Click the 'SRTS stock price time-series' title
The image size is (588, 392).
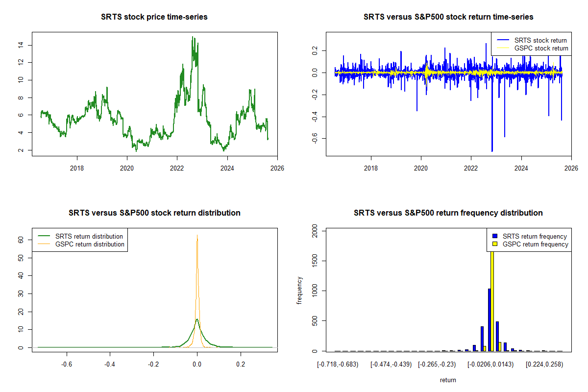pos(154,17)
